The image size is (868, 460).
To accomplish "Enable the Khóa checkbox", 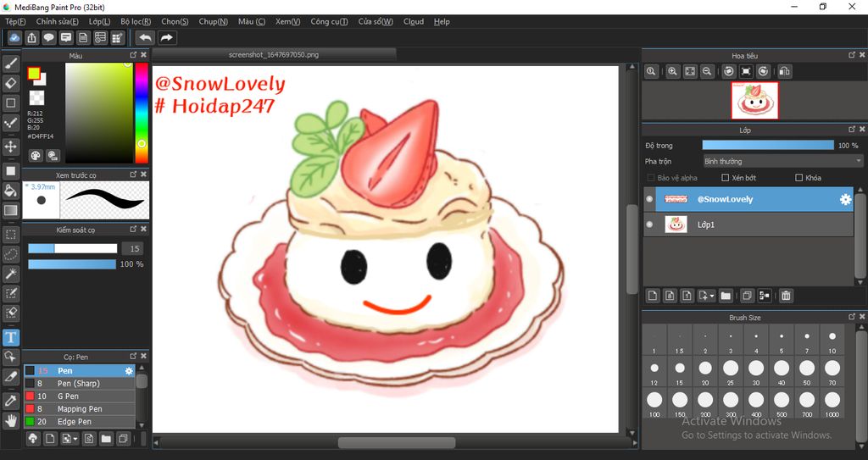I will point(798,178).
